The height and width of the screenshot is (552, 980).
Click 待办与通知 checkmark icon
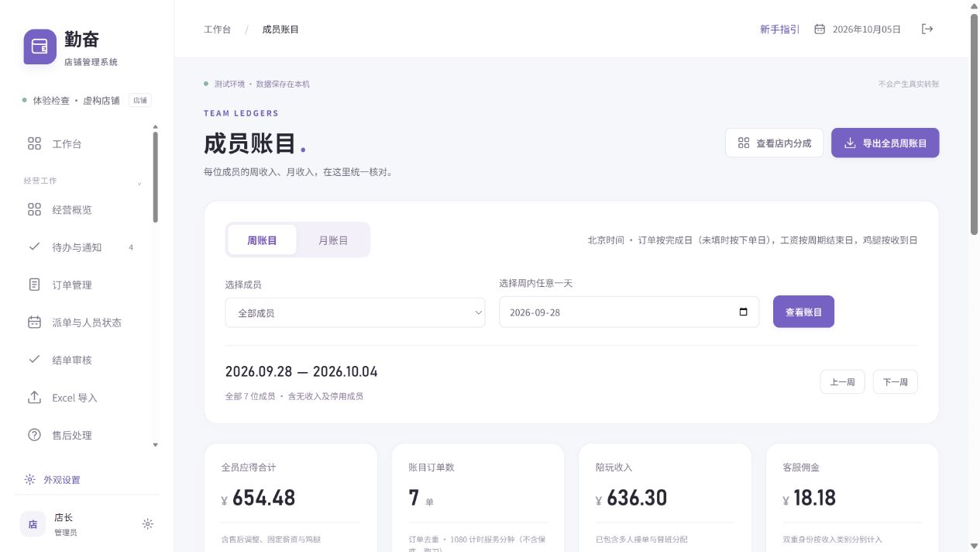tap(34, 247)
